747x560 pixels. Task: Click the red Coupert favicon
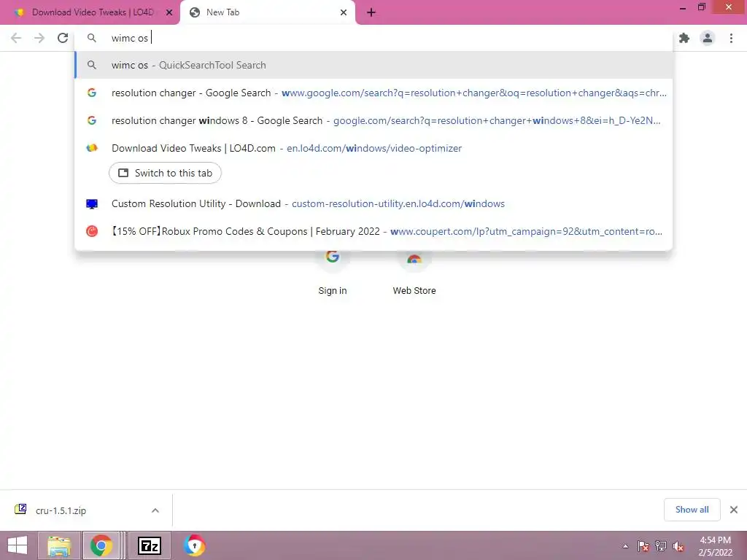(x=92, y=231)
